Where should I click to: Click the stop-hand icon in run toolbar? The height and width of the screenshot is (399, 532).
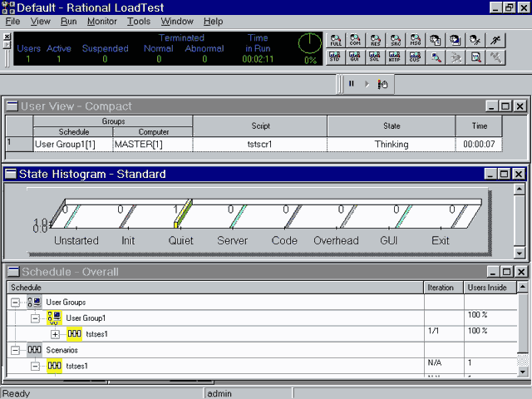click(x=382, y=84)
